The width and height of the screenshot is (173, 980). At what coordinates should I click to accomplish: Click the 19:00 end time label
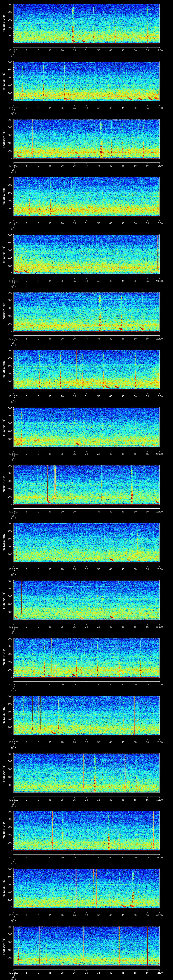[x=159, y=166]
